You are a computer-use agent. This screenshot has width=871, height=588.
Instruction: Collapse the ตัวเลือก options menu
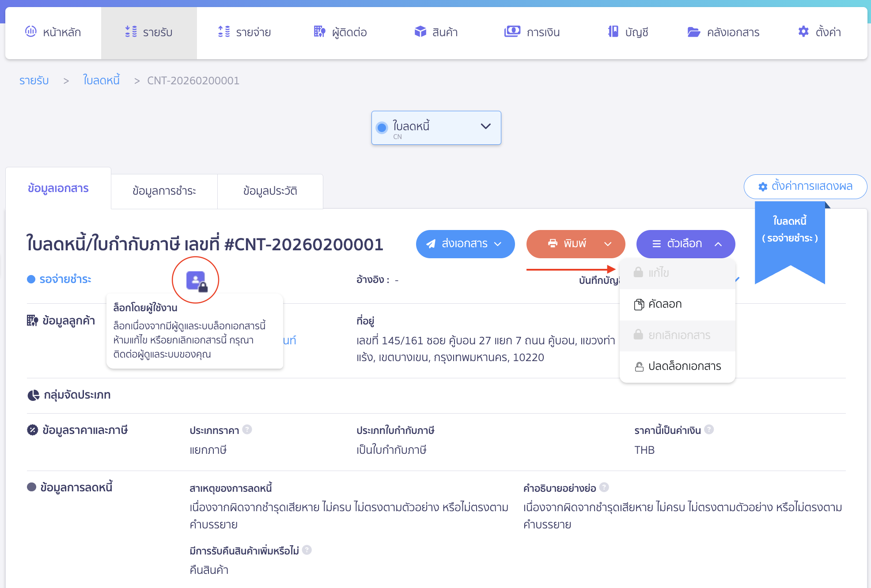(685, 244)
